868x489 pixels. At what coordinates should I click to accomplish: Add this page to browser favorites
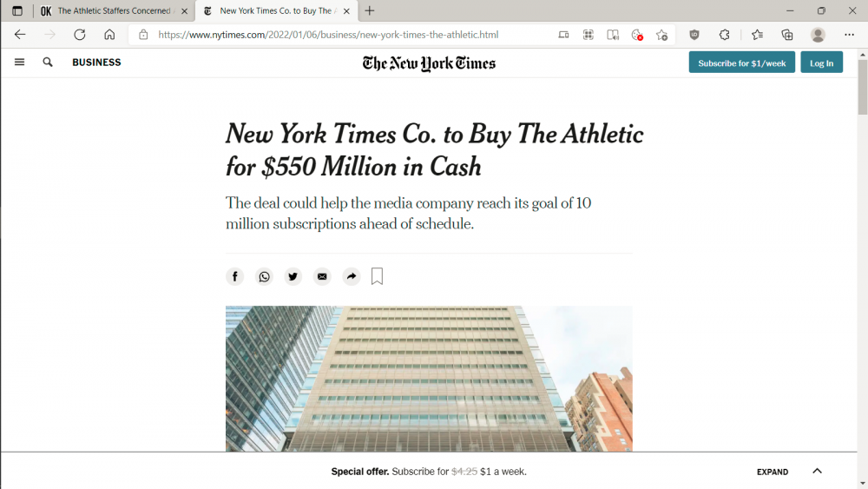662,35
